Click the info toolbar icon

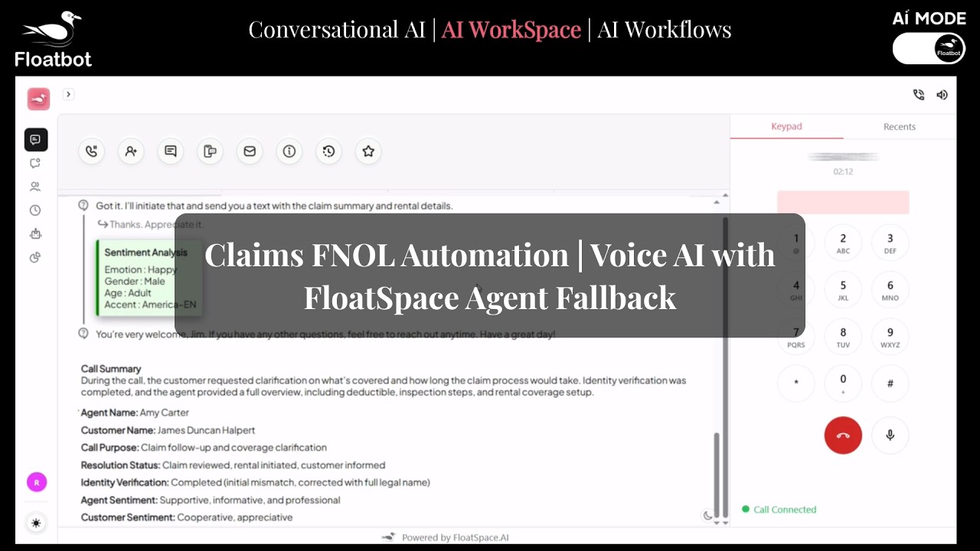click(289, 152)
